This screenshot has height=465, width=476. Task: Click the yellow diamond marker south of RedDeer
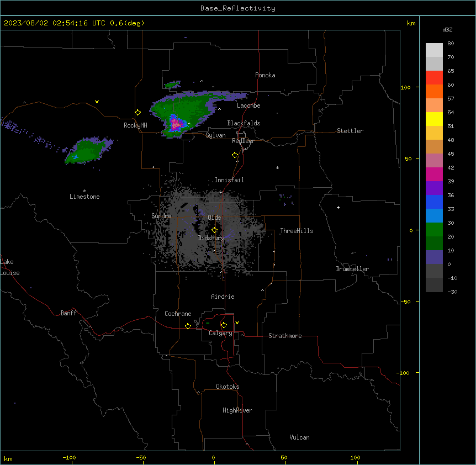coord(235,155)
